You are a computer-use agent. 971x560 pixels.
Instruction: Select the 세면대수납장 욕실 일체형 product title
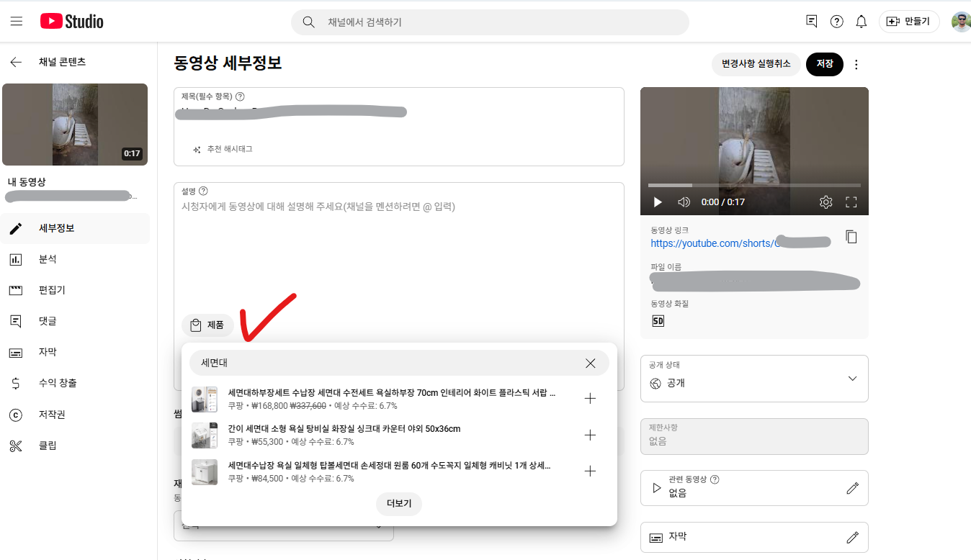click(x=390, y=465)
